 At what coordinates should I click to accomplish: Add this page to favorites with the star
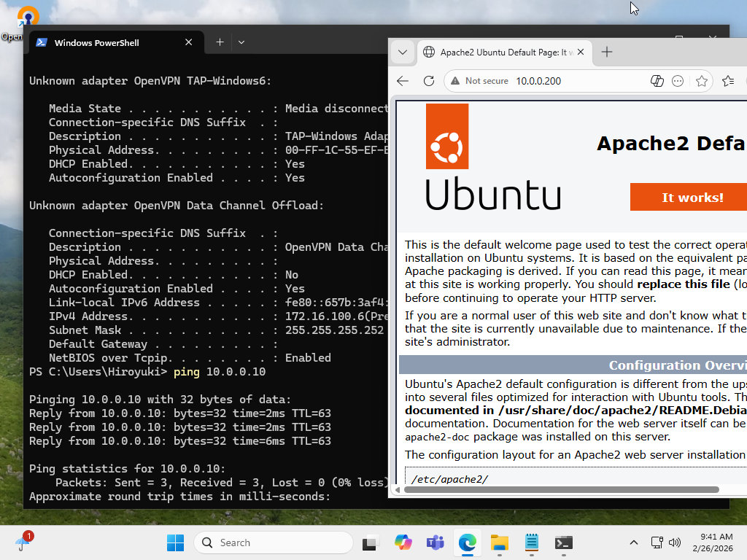click(701, 81)
